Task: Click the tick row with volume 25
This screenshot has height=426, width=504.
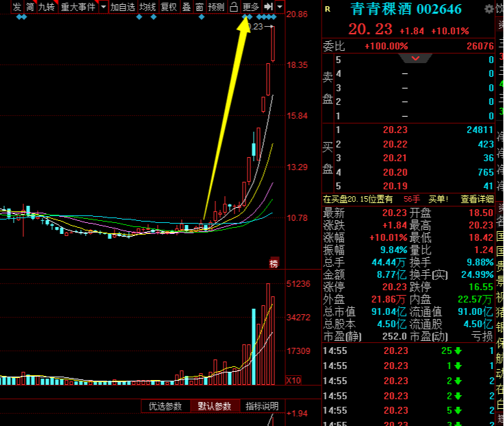Action: 409,351
